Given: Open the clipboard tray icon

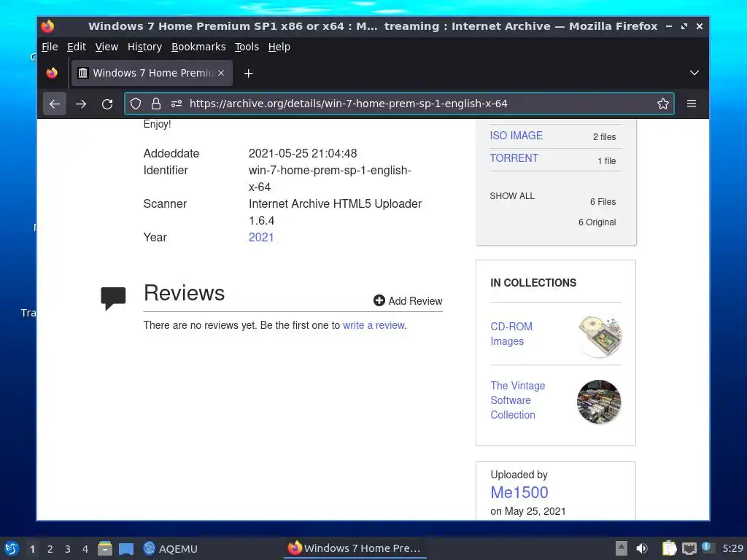Looking at the screenshot, I should 669,548.
